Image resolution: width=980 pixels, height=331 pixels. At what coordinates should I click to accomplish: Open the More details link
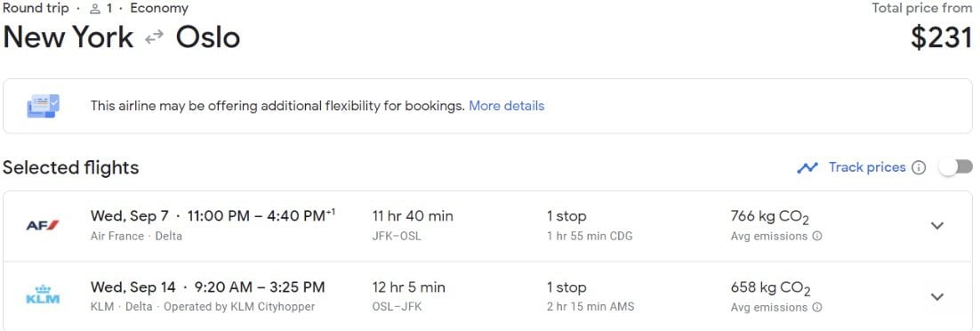pyautogui.click(x=506, y=106)
